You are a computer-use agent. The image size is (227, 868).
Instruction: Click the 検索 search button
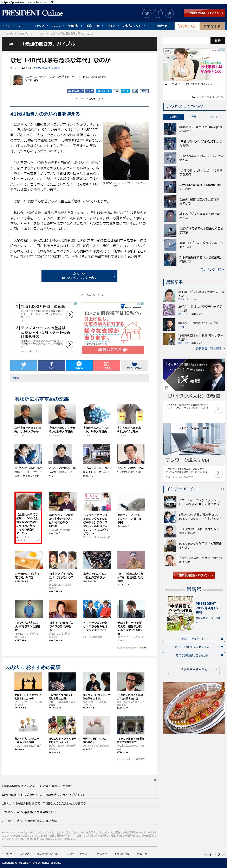(x=218, y=41)
